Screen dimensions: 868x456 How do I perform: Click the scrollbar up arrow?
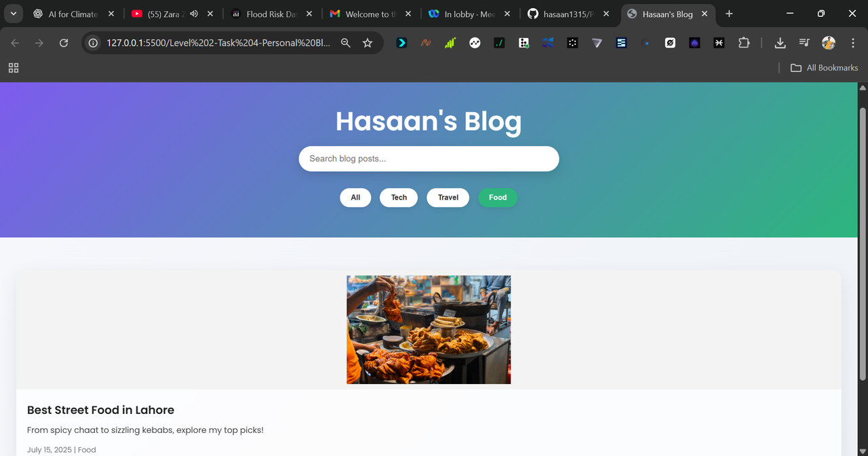coord(863,88)
